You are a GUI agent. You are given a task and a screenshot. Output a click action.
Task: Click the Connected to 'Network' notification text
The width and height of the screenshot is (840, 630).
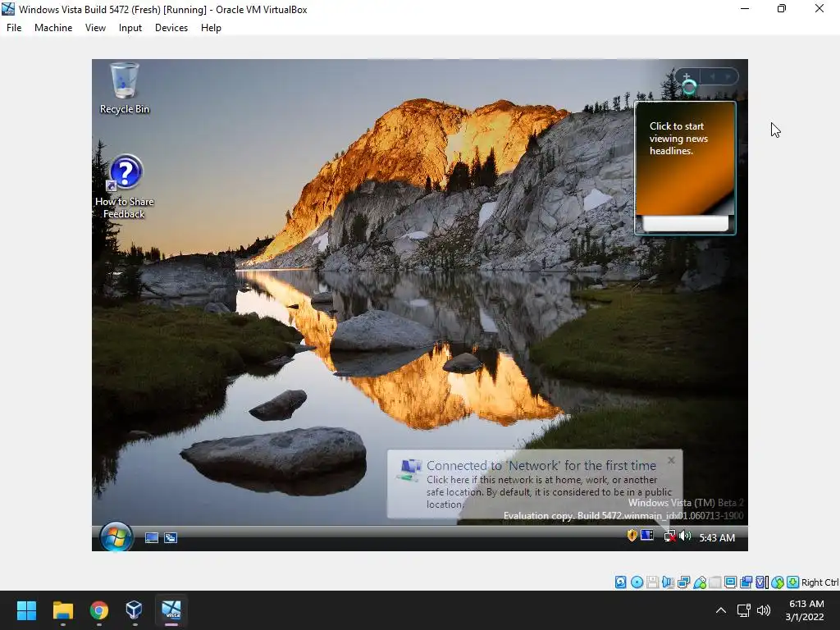pyautogui.click(x=541, y=466)
